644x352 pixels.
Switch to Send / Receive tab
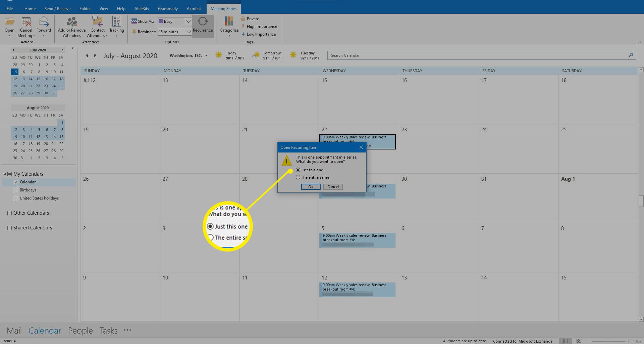(x=57, y=9)
